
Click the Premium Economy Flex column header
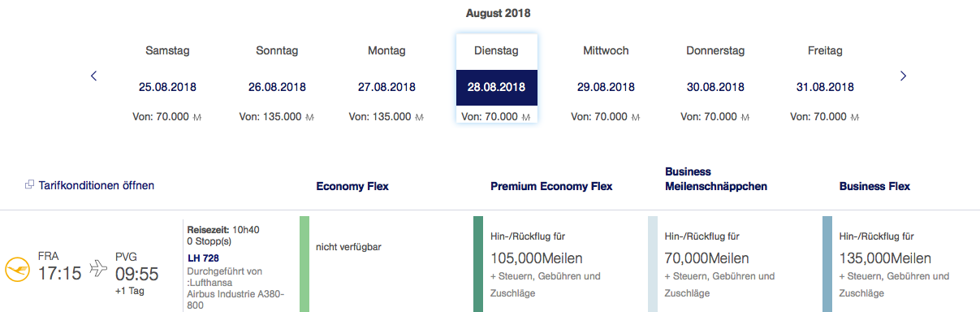551,186
